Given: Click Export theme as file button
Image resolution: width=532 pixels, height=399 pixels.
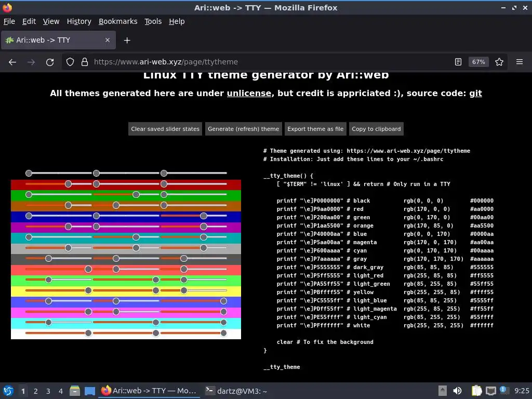Looking at the screenshot, I should click(315, 129).
